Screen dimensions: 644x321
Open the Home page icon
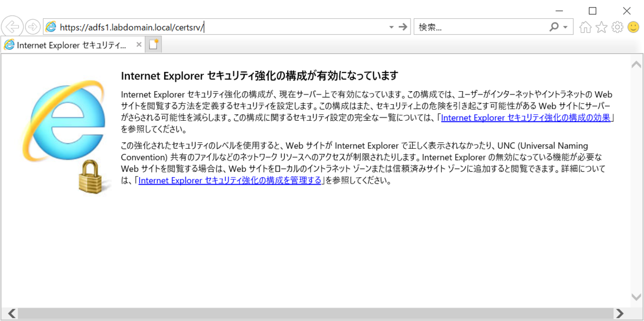586,27
